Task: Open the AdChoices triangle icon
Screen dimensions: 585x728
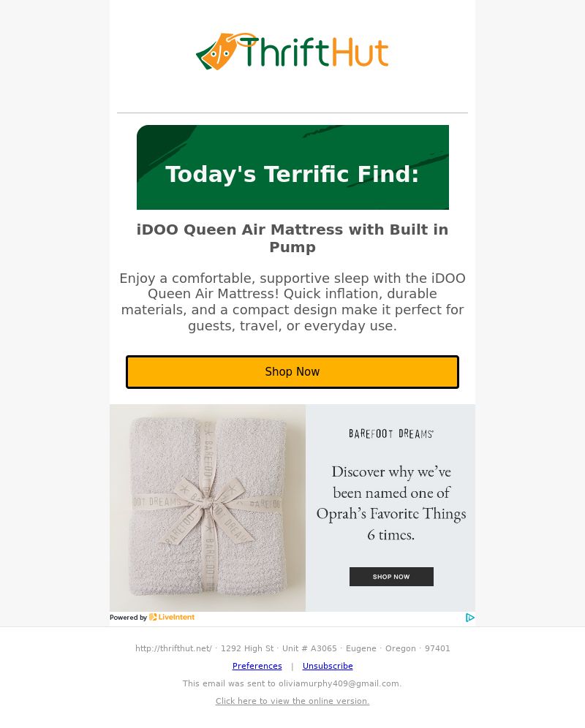Action: click(469, 618)
